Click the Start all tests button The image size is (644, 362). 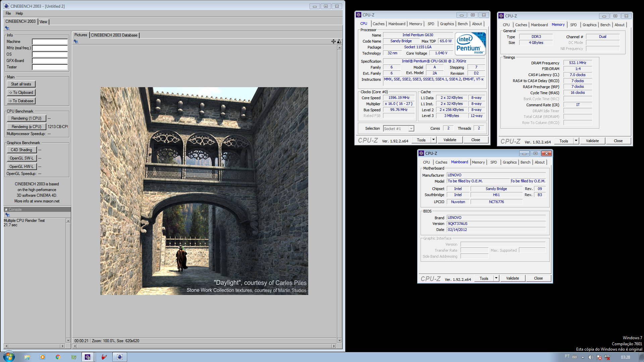click(x=21, y=84)
